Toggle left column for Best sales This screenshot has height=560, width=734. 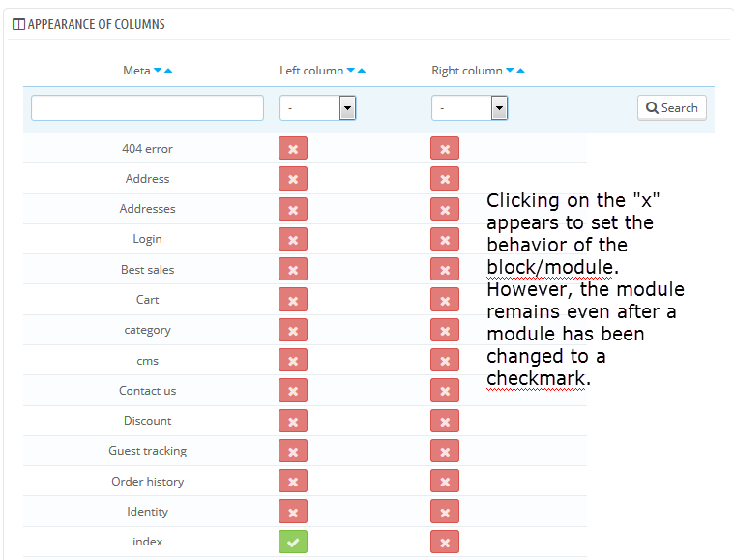tap(292, 270)
